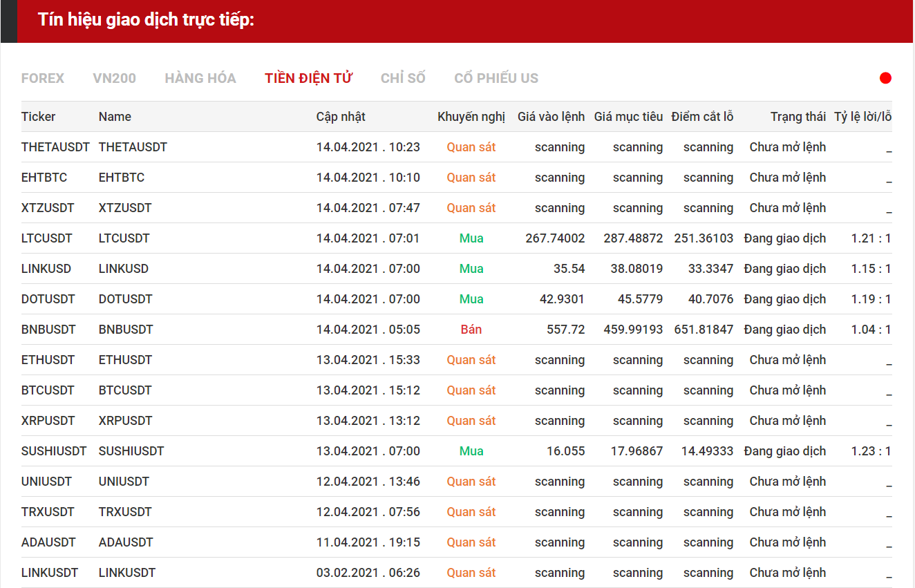
Task: Select the LTCUSDT ticker cell
Action: (47, 238)
